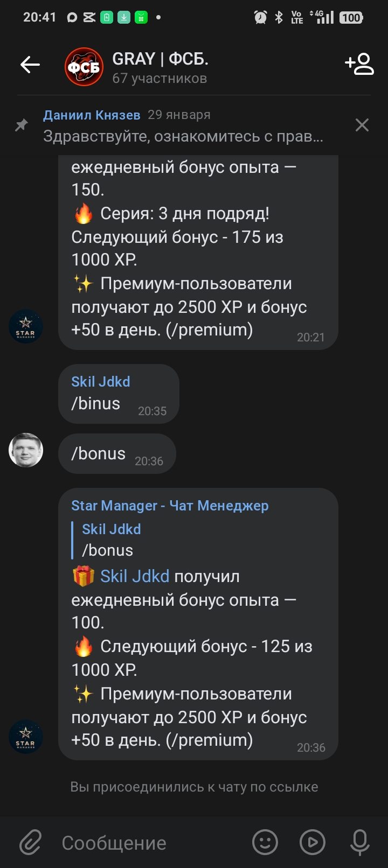Open the GRAY | ФСБ. group avatar
The height and width of the screenshot is (868, 388).
pyautogui.click(x=84, y=67)
